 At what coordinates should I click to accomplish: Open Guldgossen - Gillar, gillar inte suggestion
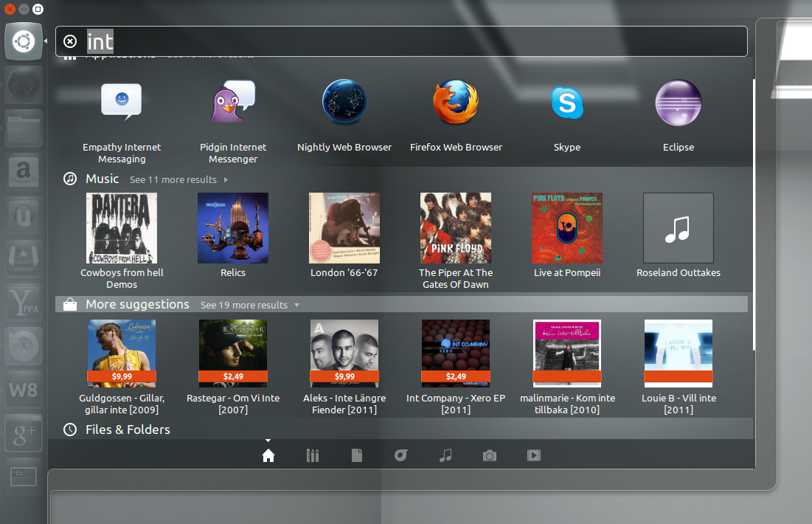pos(122,367)
